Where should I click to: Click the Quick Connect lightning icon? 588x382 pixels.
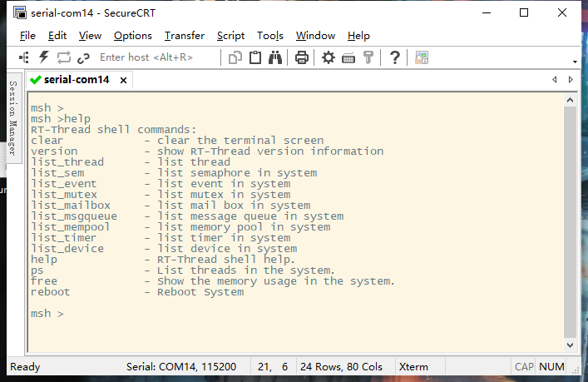(44, 57)
